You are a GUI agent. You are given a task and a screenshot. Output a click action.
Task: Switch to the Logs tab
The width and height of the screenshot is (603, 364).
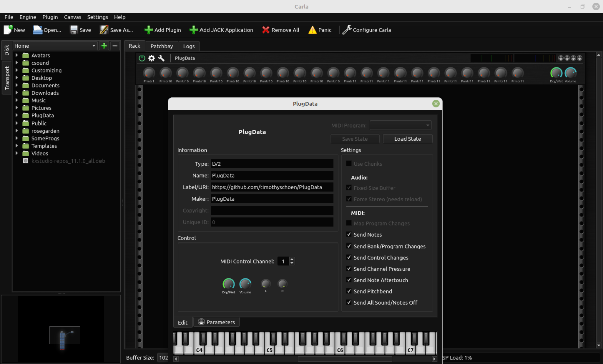tap(189, 46)
